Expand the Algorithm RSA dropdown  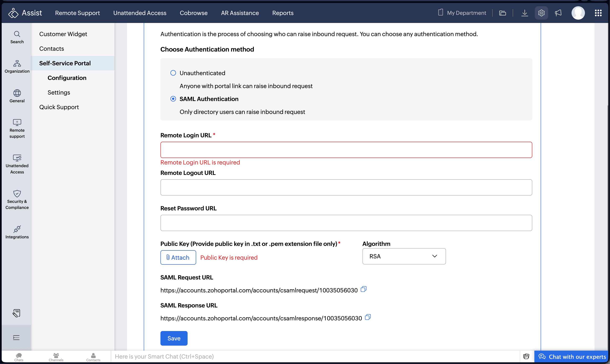coord(404,256)
